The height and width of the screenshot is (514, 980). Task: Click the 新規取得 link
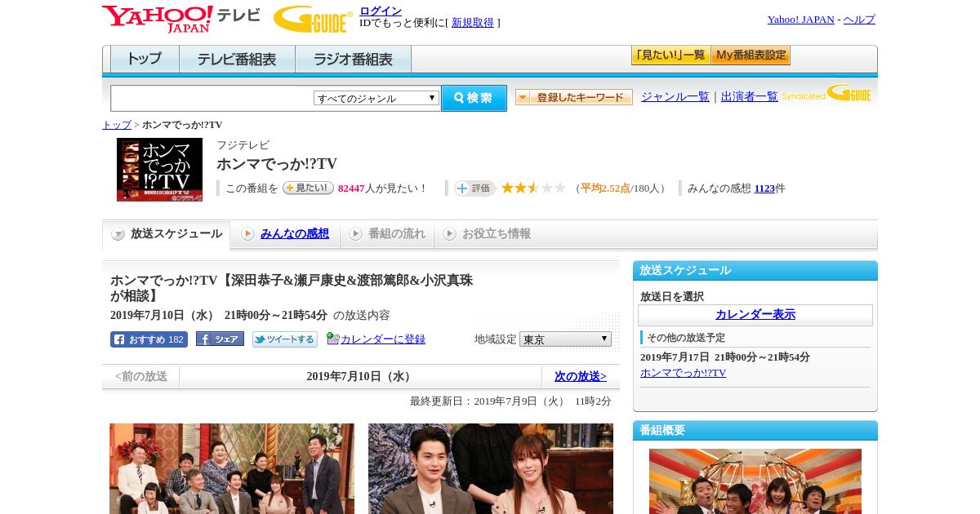tap(473, 23)
